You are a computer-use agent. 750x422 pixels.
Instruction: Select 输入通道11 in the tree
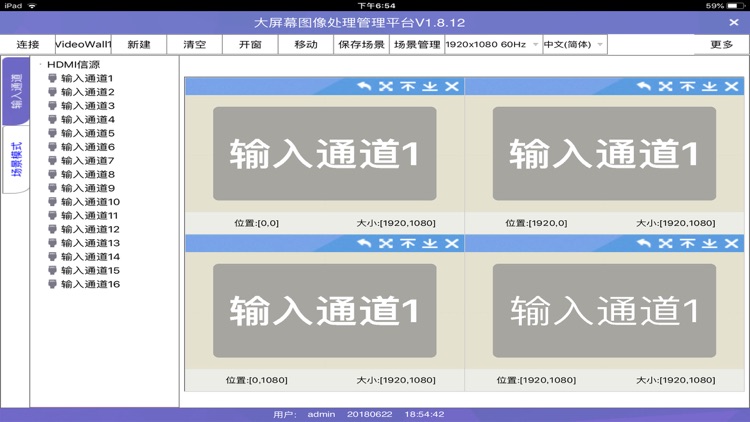point(89,215)
